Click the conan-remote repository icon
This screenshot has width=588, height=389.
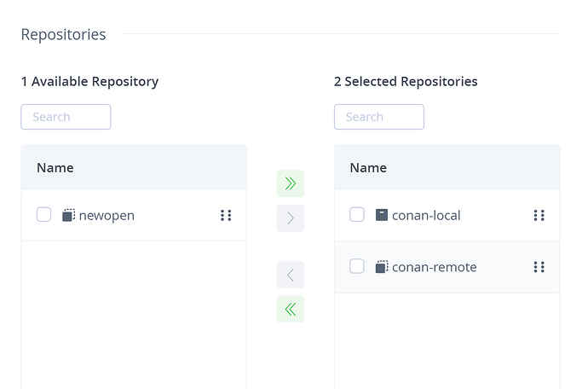tap(382, 267)
